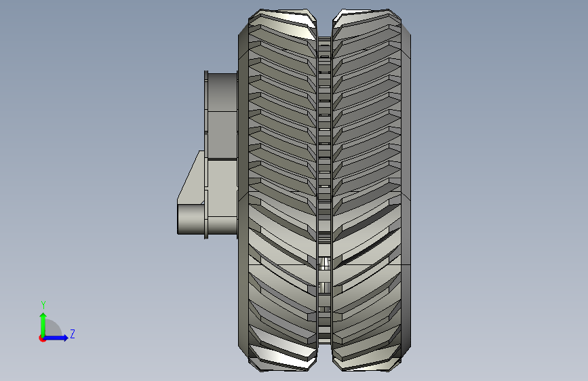Click the 'Z' label of the coordinate triad

(73, 334)
